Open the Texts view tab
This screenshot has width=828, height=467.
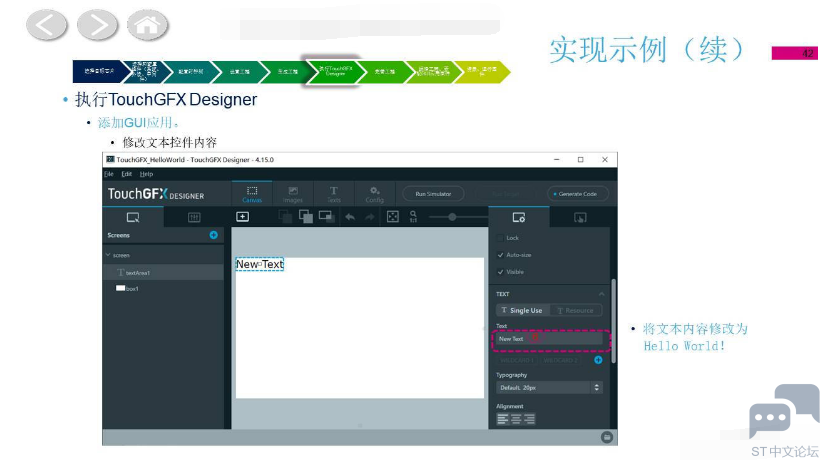(x=334, y=194)
